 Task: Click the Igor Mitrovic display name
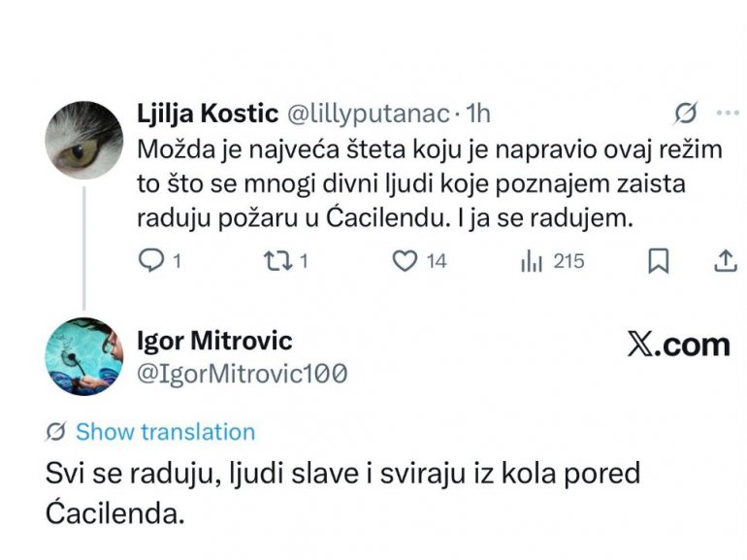[x=214, y=341]
